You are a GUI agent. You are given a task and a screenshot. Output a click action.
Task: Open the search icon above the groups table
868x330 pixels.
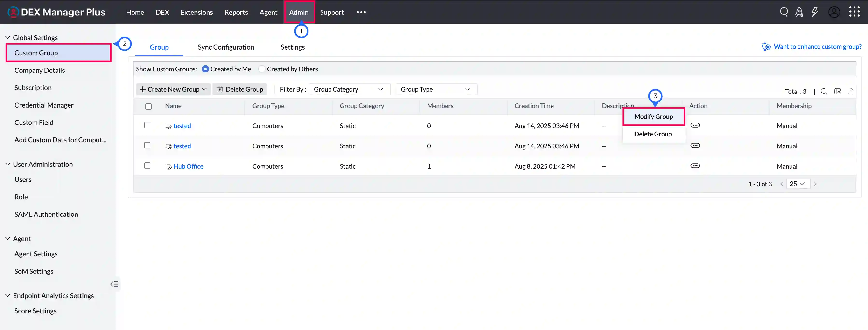tap(824, 91)
